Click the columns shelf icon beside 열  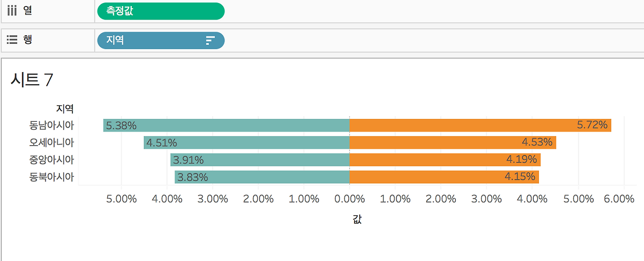[12, 10]
